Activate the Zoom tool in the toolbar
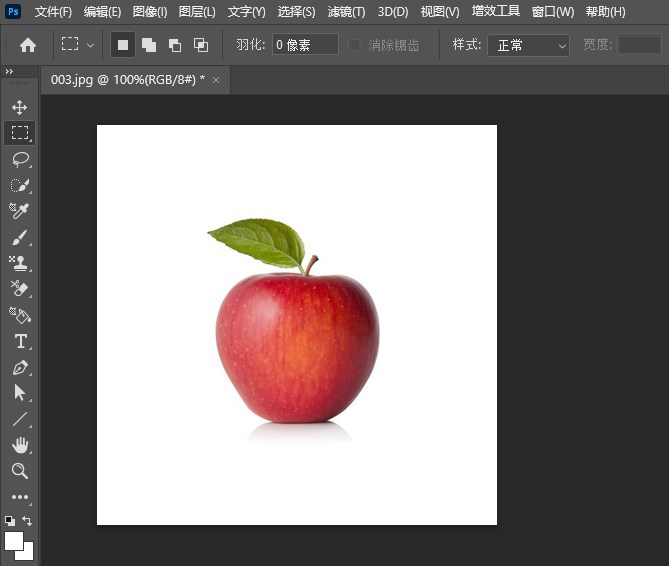This screenshot has width=669, height=566. coord(19,471)
